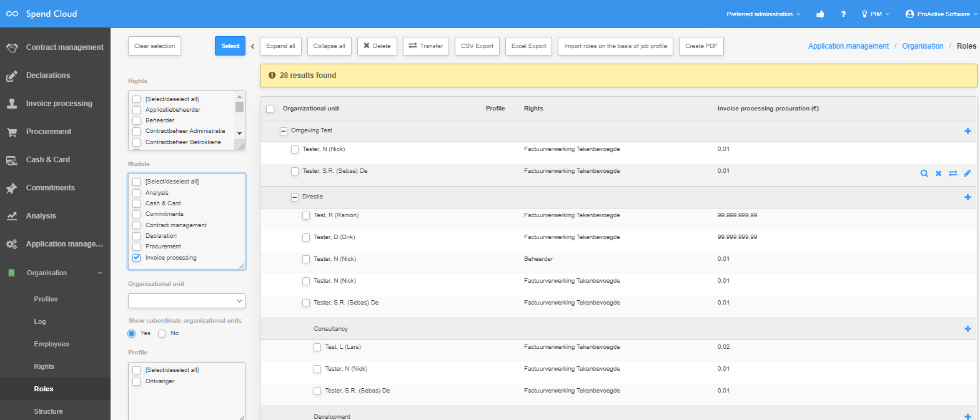
Task: Click the Excel Export button
Action: tap(529, 46)
